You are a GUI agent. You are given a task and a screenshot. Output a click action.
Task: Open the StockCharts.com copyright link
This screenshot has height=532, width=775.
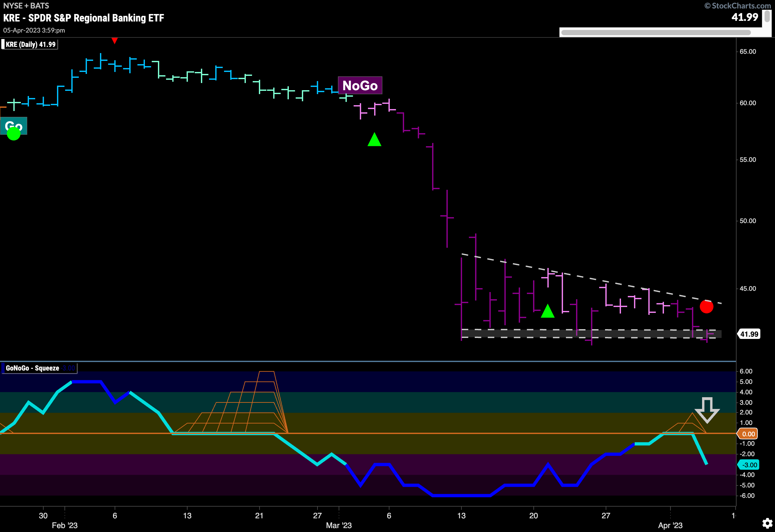click(x=738, y=6)
